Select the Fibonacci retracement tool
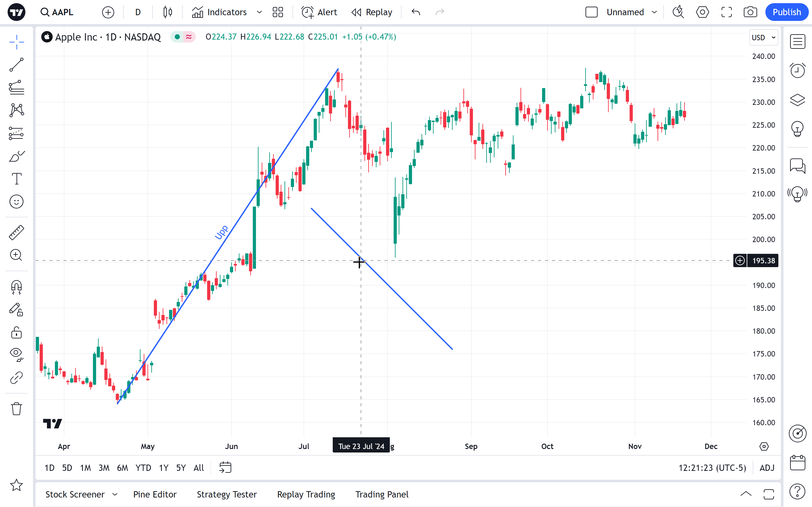The height and width of the screenshot is (507, 812). pos(16,87)
